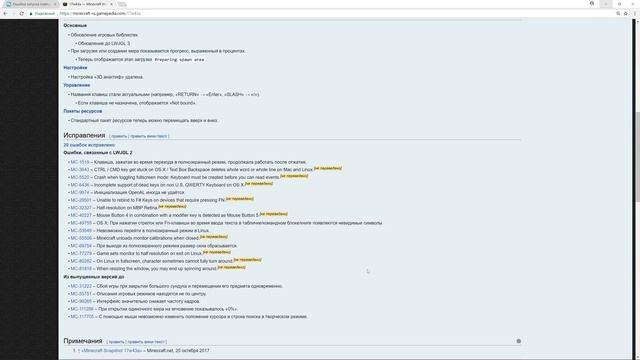Click 'не переведено' tag after MC-77279 entry
This screenshot has height=360, width=640.
point(217,252)
